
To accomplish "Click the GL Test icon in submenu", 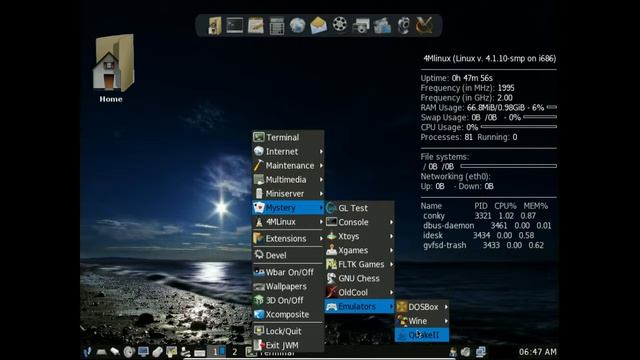I will point(331,208).
